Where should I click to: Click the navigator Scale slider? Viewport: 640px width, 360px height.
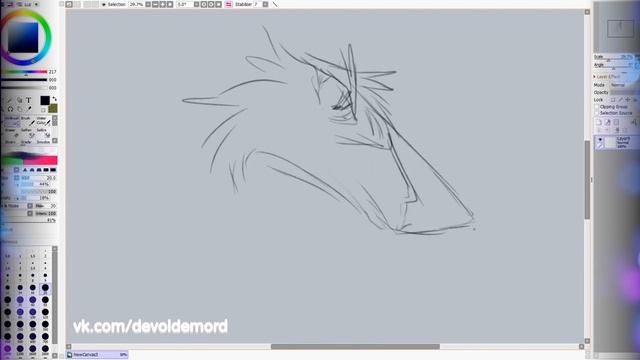(x=613, y=59)
